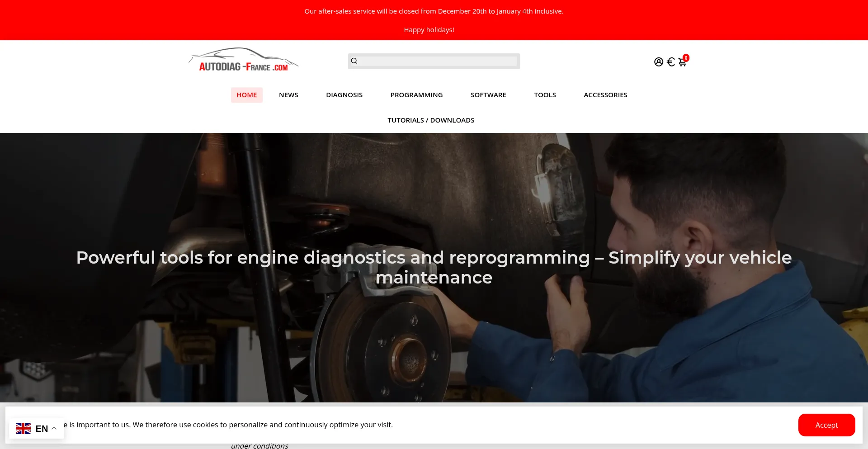Click the euro currency icon

(x=670, y=61)
